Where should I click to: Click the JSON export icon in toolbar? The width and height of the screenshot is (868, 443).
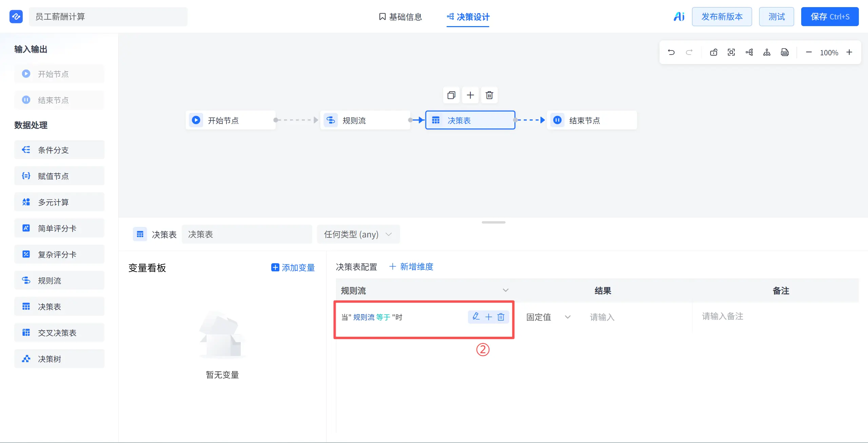785,52
